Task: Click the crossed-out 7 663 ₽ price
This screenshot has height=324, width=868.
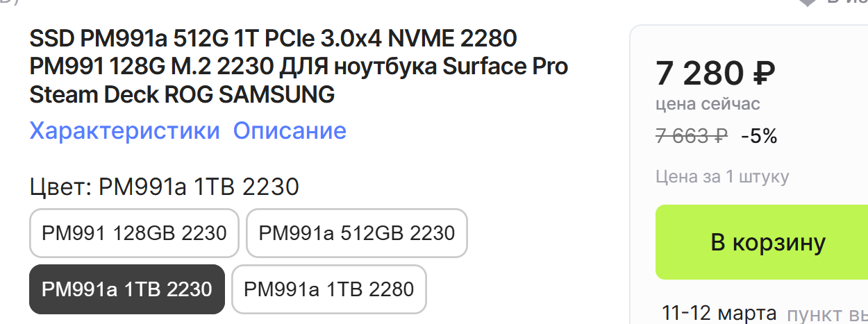Action: click(692, 136)
